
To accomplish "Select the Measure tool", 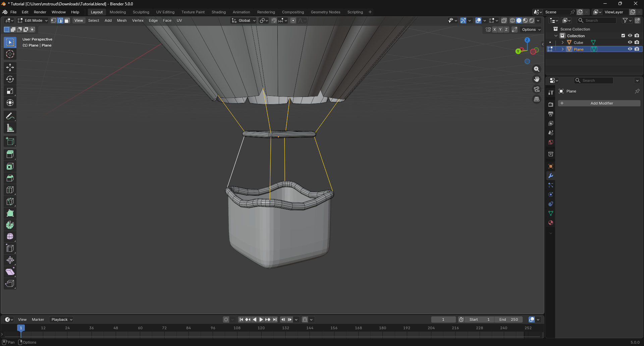I will (10, 127).
